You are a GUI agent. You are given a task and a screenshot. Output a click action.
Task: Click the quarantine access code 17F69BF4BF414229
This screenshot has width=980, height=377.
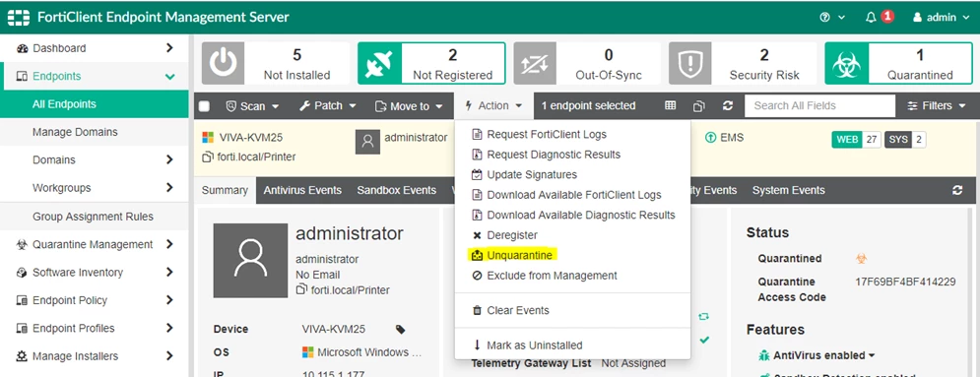(x=905, y=282)
